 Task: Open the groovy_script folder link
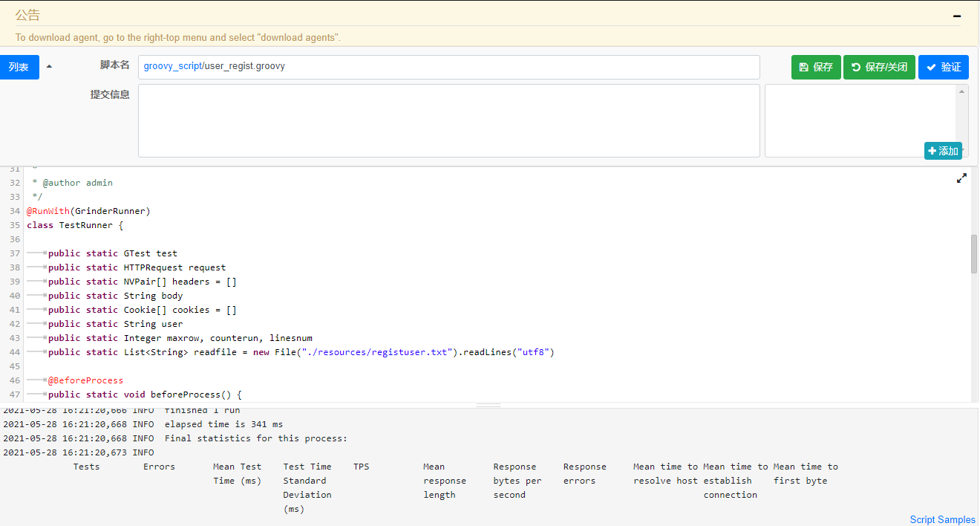pos(172,66)
